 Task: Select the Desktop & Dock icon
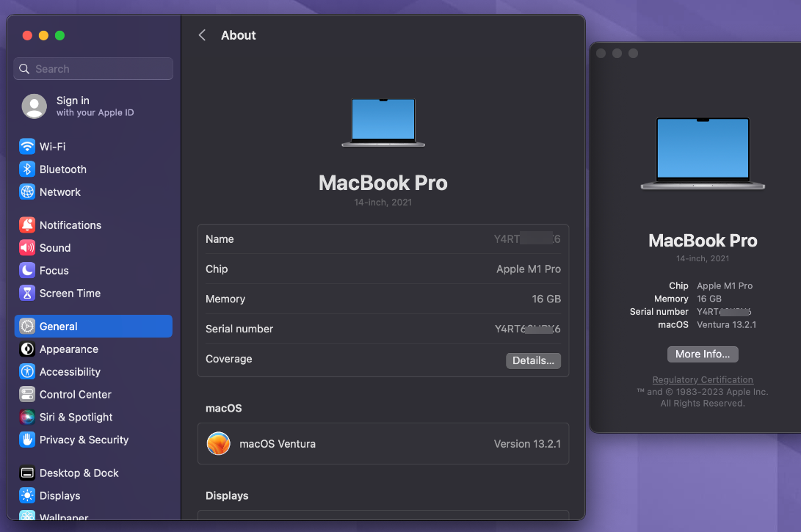point(27,473)
